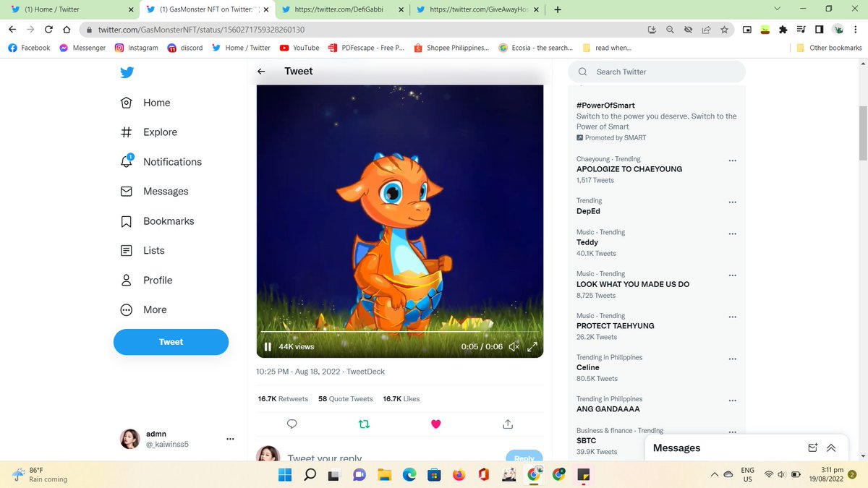Screen dimensions: 868x488
Task: Click the admn profile avatar
Action: (129, 439)
